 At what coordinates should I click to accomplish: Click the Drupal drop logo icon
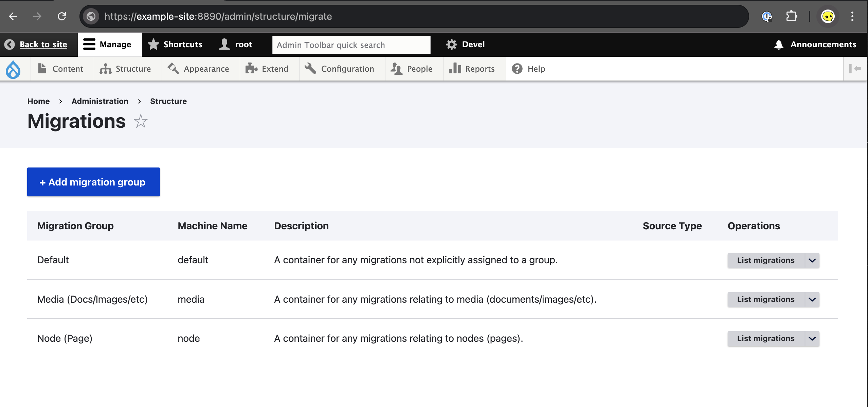pyautogui.click(x=13, y=69)
